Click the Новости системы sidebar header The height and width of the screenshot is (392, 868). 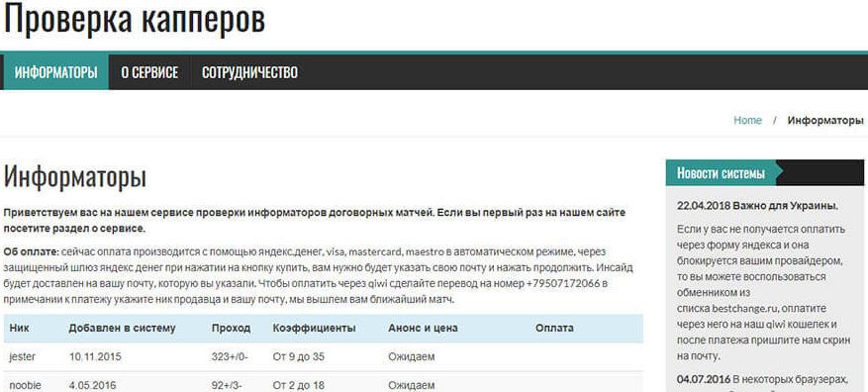click(x=721, y=173)
